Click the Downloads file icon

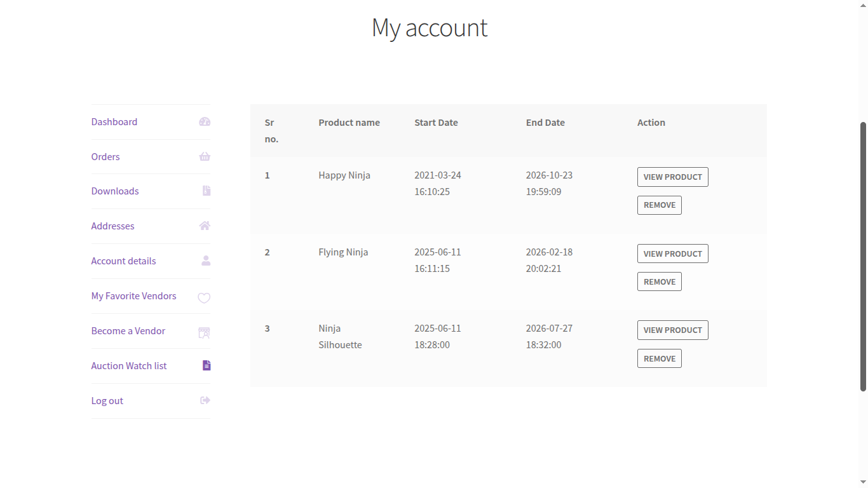coord(207,191)
